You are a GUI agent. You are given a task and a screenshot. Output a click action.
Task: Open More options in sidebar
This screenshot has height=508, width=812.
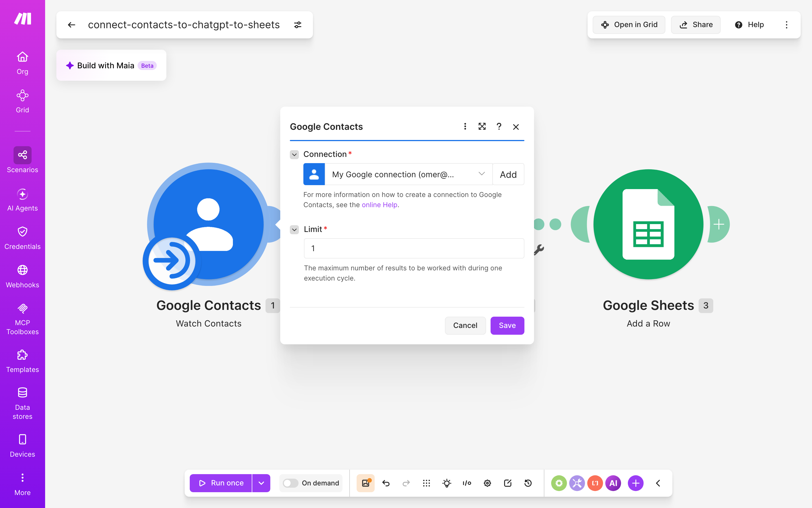click(x=23, y=484)
